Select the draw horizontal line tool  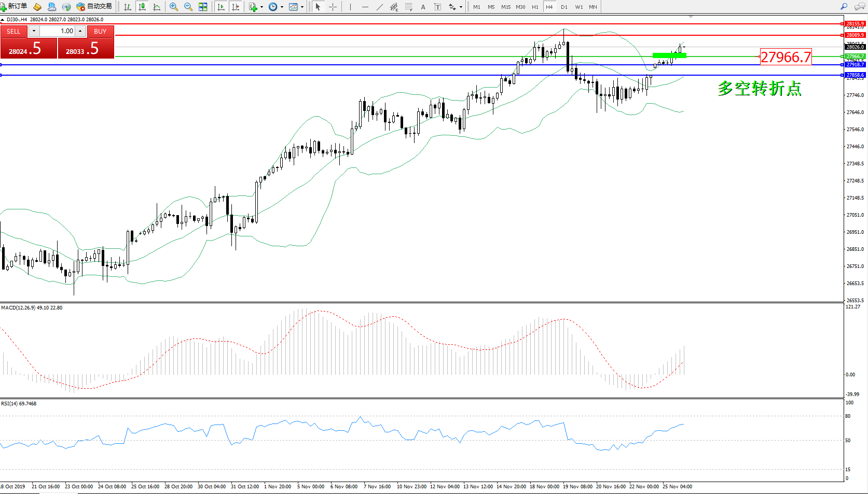coord(365,7)
